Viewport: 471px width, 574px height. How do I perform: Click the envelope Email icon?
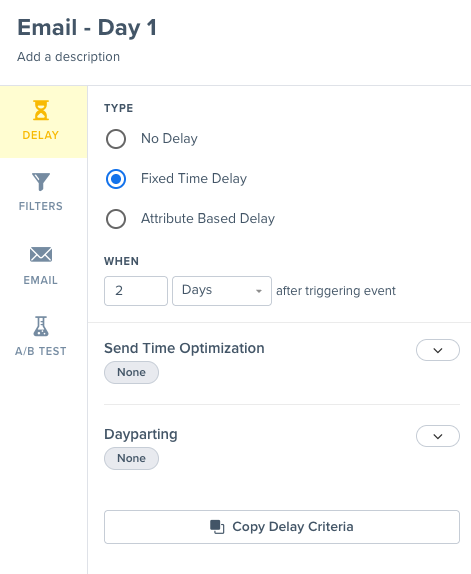(x=41, y=254)
